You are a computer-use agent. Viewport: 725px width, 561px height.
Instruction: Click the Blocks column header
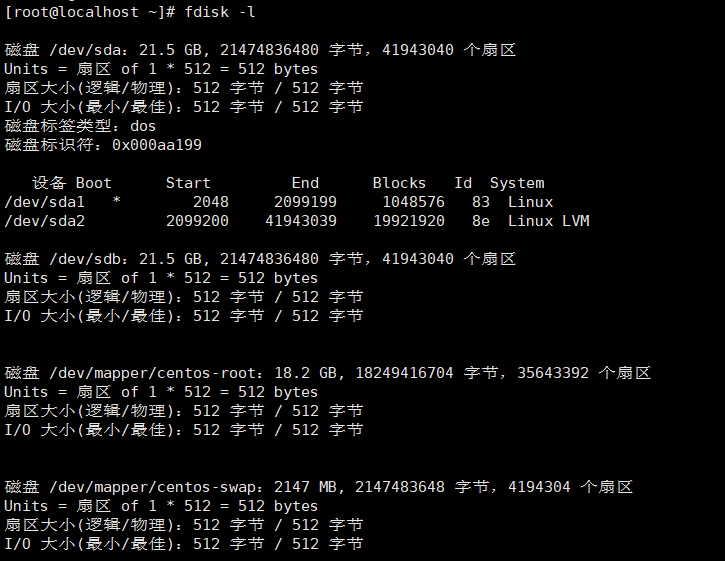coord(399,183)
